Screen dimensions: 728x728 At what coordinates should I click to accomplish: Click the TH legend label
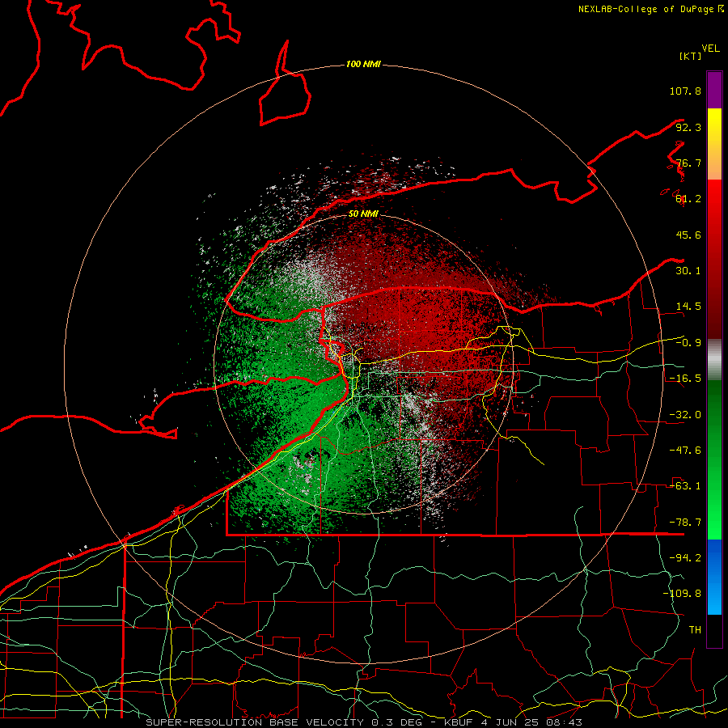tap(695, 630)
